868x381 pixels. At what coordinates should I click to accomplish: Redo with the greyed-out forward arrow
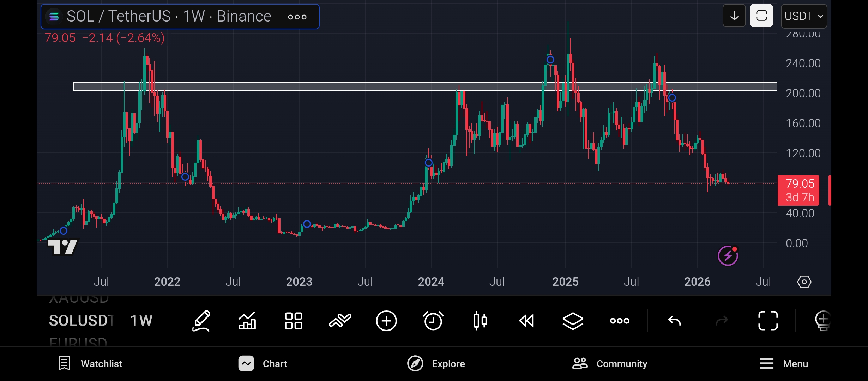coord(722,321)
